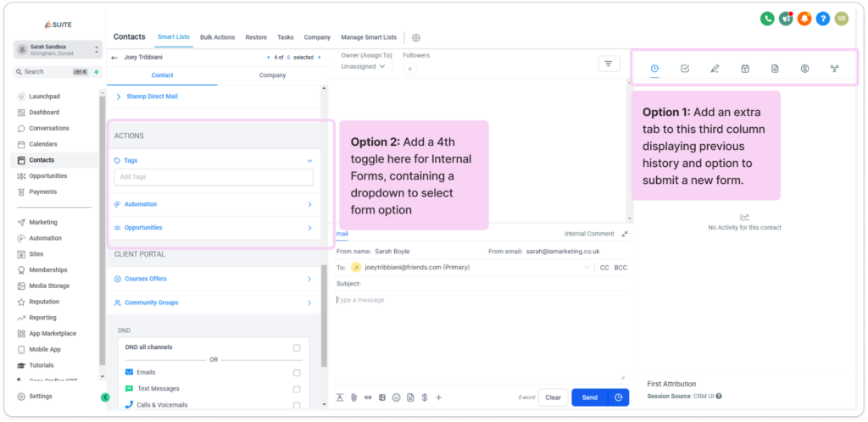Click the conversation filter icon button

[609, 64]
